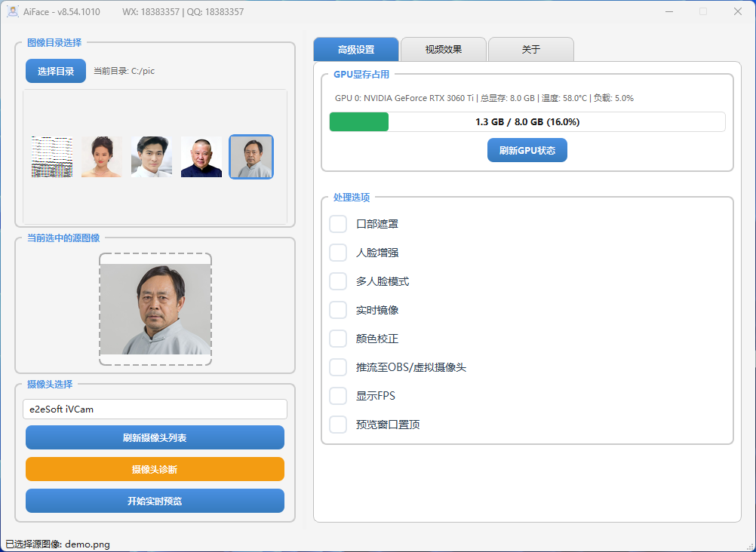Open the camera selection box showing e2eSoft iVCam

tap(155, 409)
